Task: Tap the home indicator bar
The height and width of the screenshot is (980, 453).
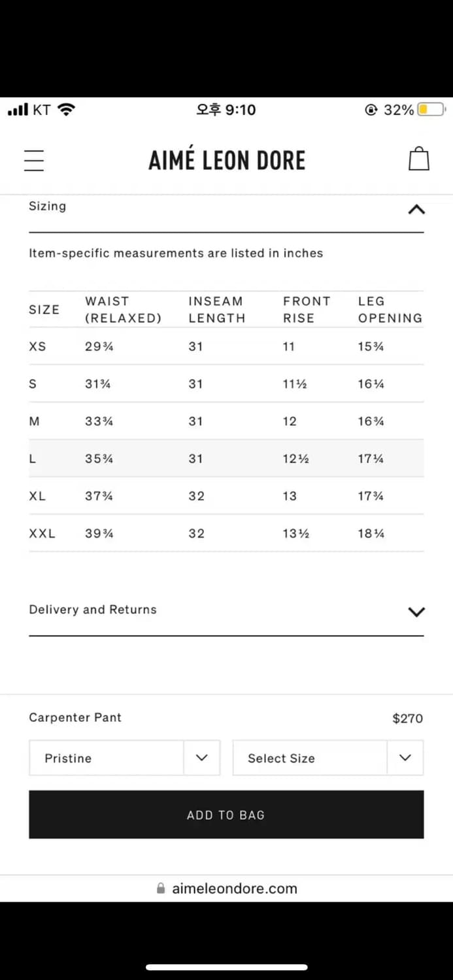Action: pyautogui.click(x=226, y=967)
